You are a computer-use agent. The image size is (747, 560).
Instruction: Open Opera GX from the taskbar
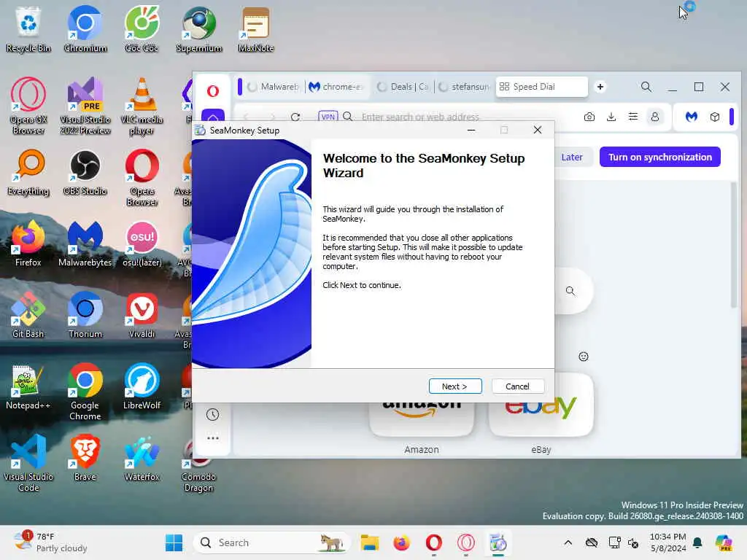[466, 542]
